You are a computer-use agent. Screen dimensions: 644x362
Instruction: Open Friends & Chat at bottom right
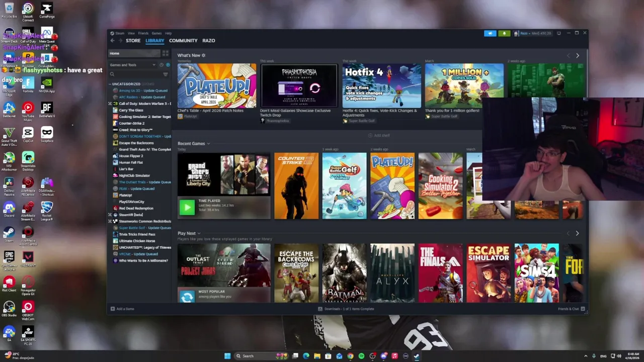571,309
